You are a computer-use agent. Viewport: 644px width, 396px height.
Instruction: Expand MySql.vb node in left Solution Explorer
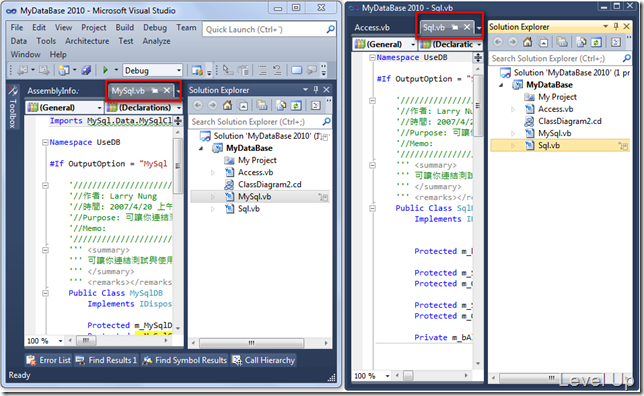pos(213,197)
